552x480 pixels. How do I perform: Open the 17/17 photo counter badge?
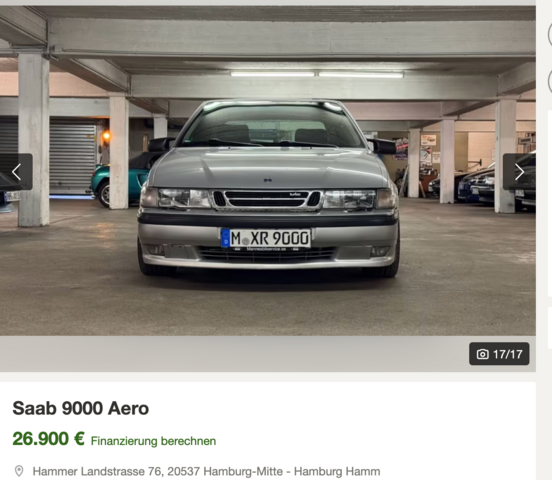pos(499,354)
